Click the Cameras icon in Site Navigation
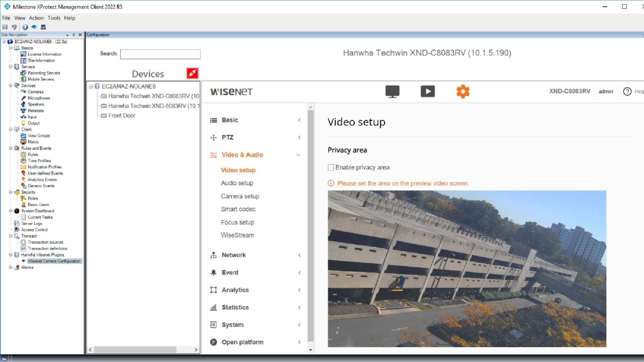644x362 pixels. tap(23, 92)
